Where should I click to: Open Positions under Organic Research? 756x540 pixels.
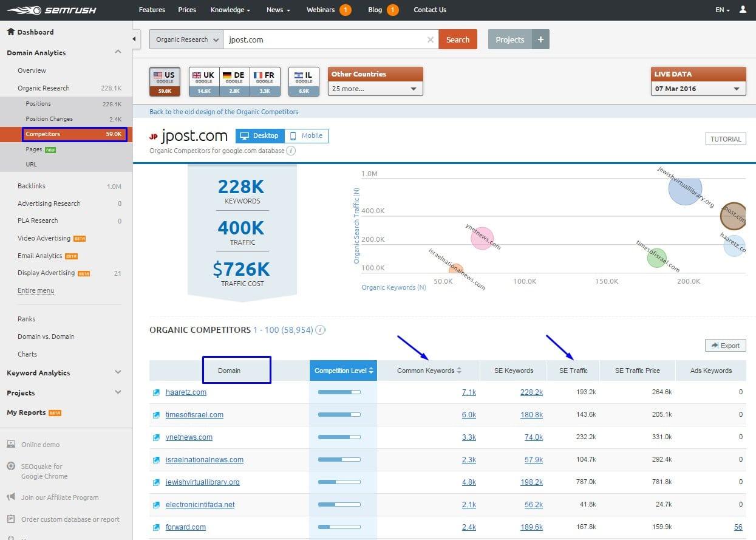[x=38, y=104]
